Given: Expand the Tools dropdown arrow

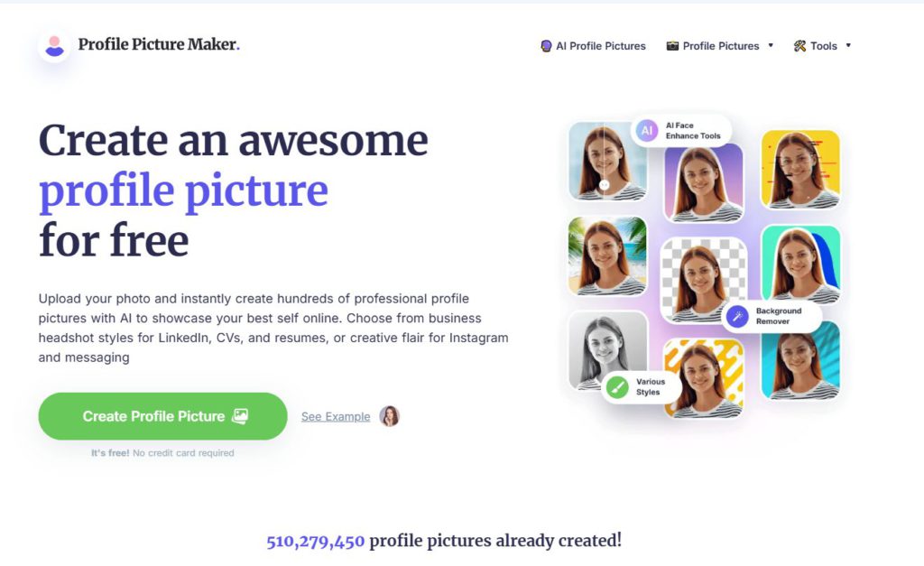Looking at the screenshot, I should click(848, 45).
